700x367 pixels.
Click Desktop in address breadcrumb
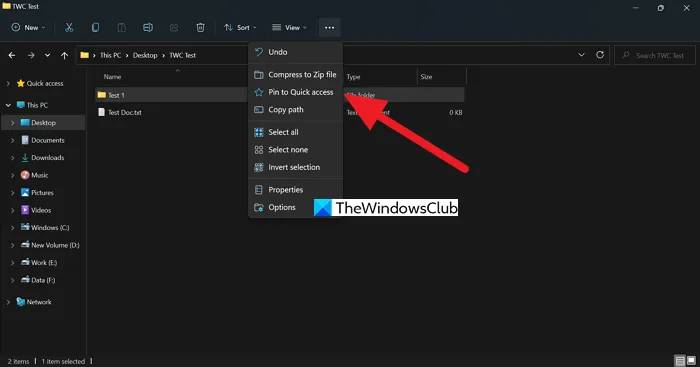145,55
